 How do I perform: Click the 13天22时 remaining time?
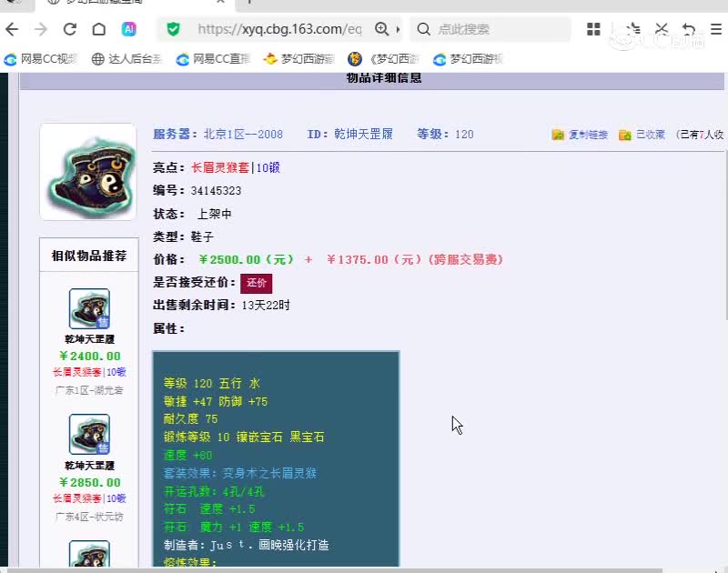tap(266, 306)
